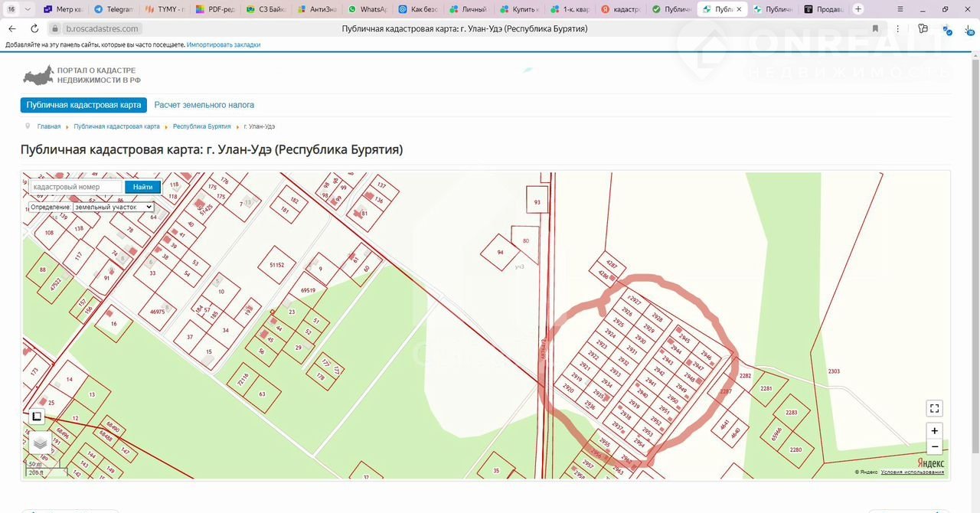
Task: Click 'Республика Бурятия' breadcrumb link
Action: [x=201, y=126]
